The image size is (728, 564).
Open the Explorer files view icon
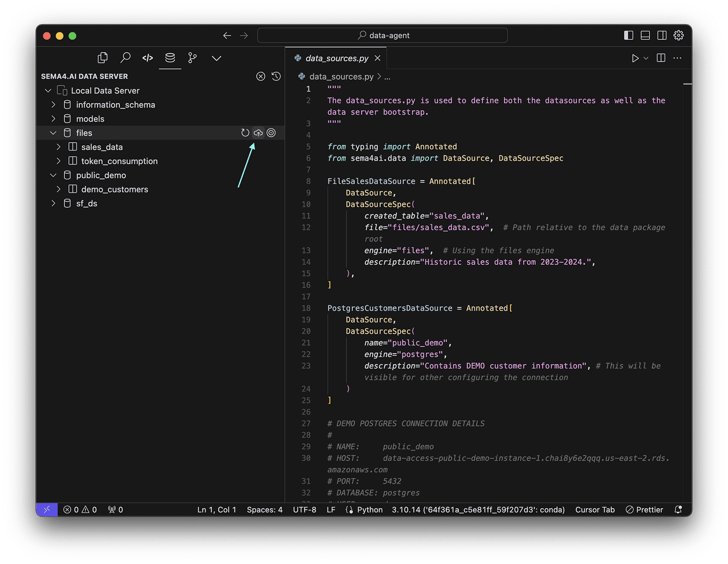click(x=103, y=58)
